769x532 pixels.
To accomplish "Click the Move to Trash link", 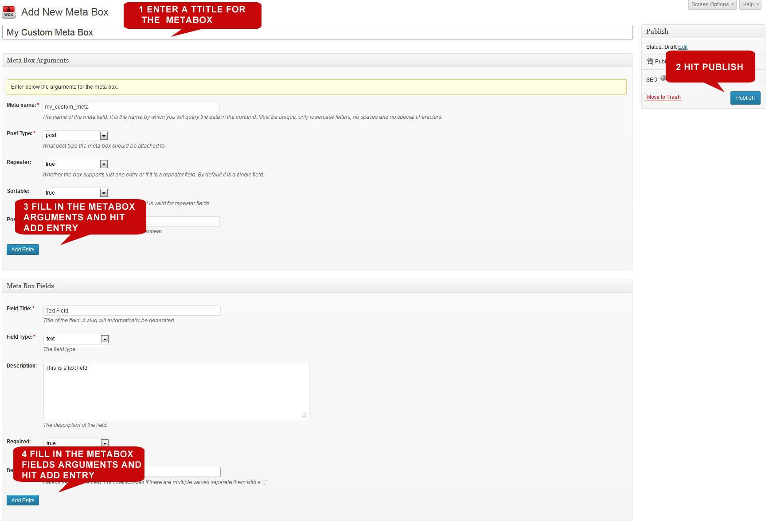I will pos(664,97).
